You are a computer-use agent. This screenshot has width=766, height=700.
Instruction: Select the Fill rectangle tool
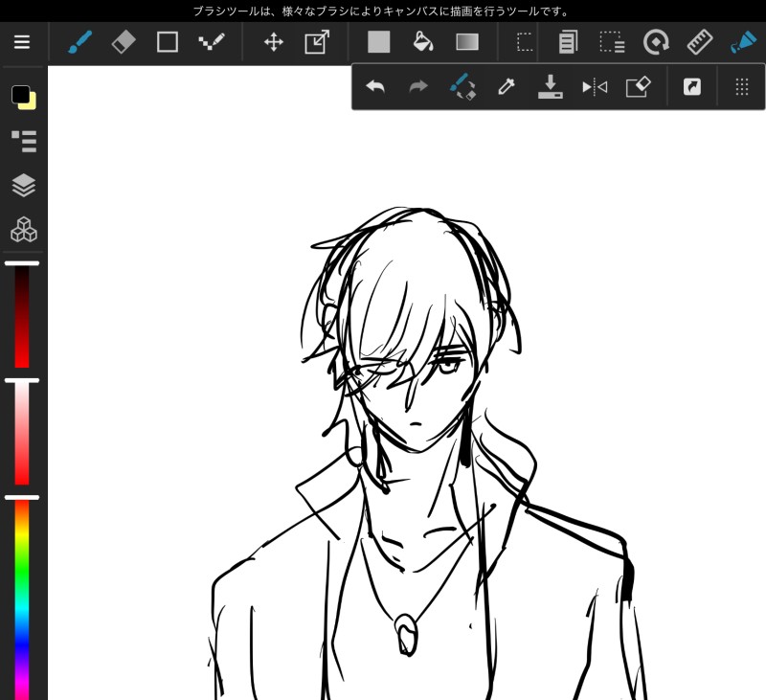click(379, 42)
